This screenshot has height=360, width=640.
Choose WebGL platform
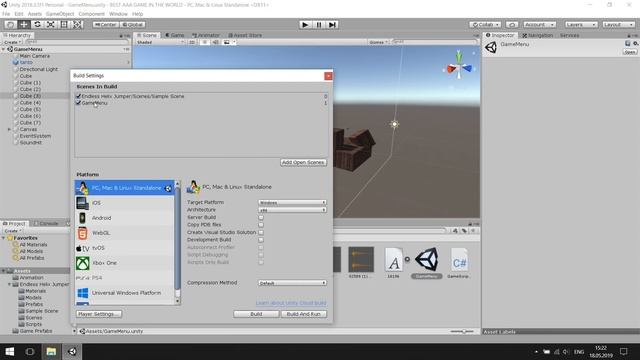coord(124,233)
